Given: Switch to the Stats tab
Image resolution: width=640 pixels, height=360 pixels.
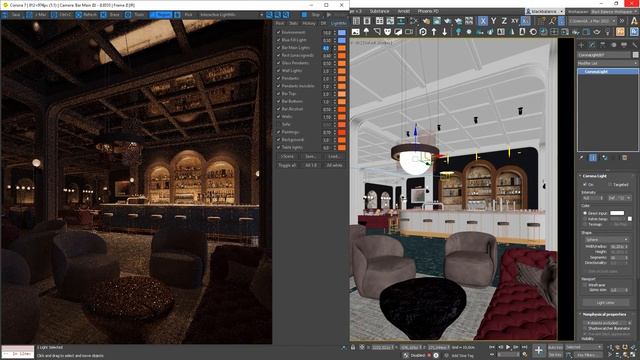Looking at the screenshot, I should (293, 23).
